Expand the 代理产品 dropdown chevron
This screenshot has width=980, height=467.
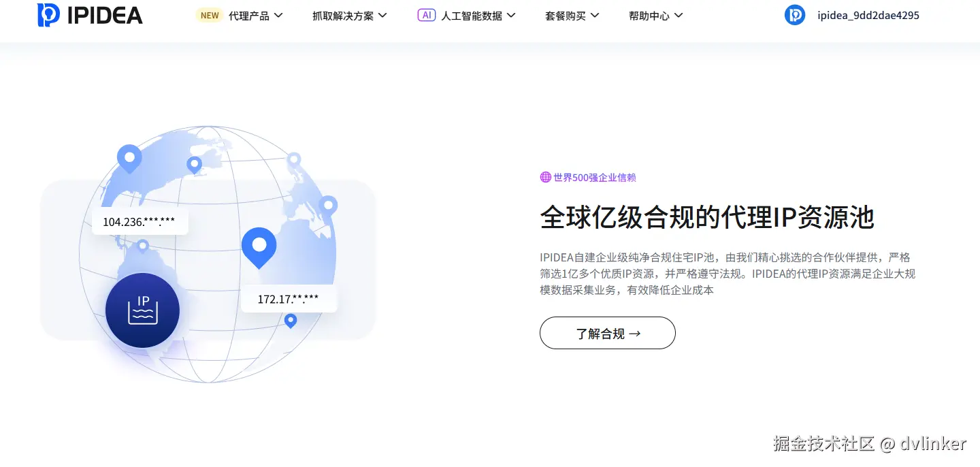[278, 15]
